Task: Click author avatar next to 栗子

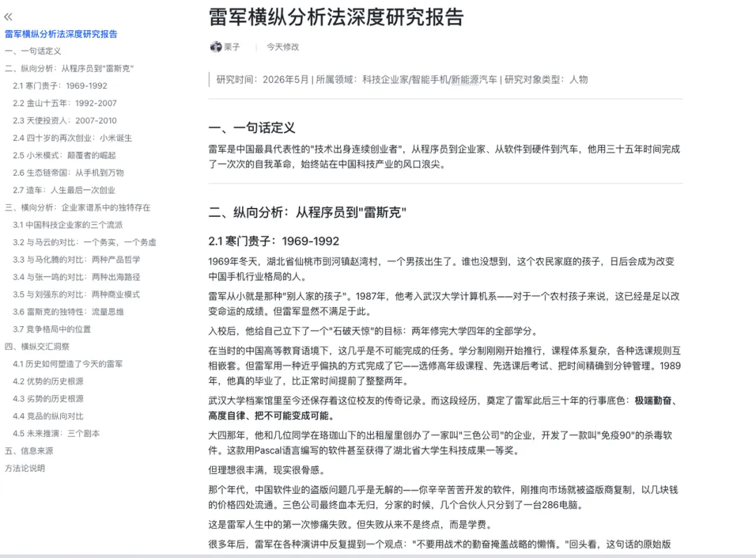Action: [x=216, y=47]
